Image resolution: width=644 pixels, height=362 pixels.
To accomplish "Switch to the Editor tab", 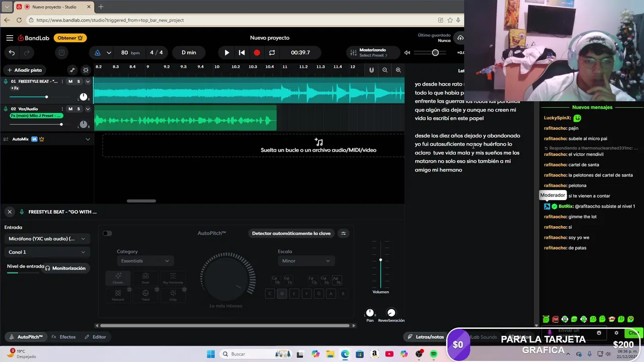I will point(95,337).
